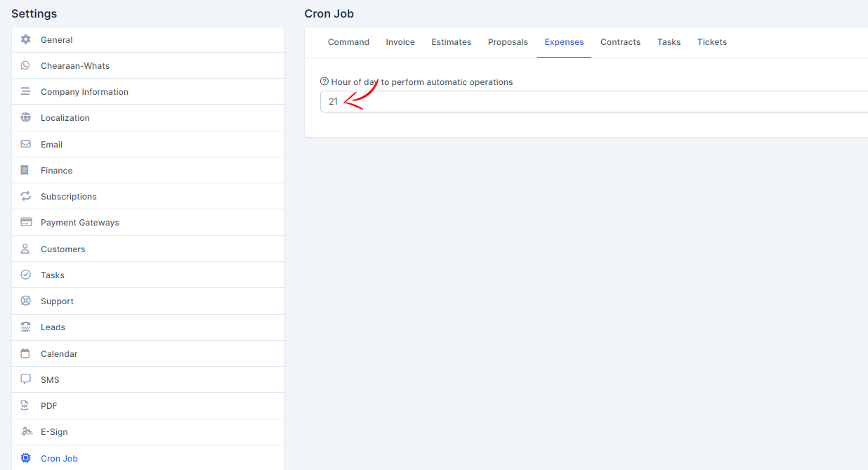Open the Command tab
The image size is (868, 470).
coord(348,42)
